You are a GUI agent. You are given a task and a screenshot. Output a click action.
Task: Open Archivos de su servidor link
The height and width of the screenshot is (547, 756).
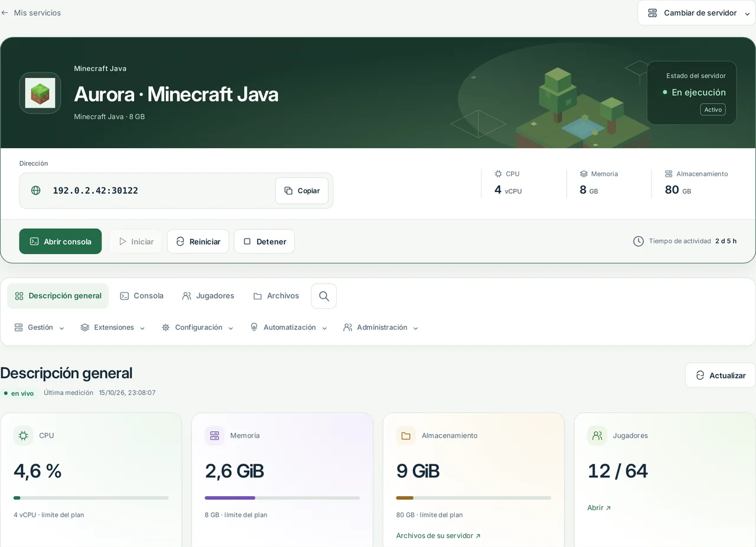[x=438, y=536]
